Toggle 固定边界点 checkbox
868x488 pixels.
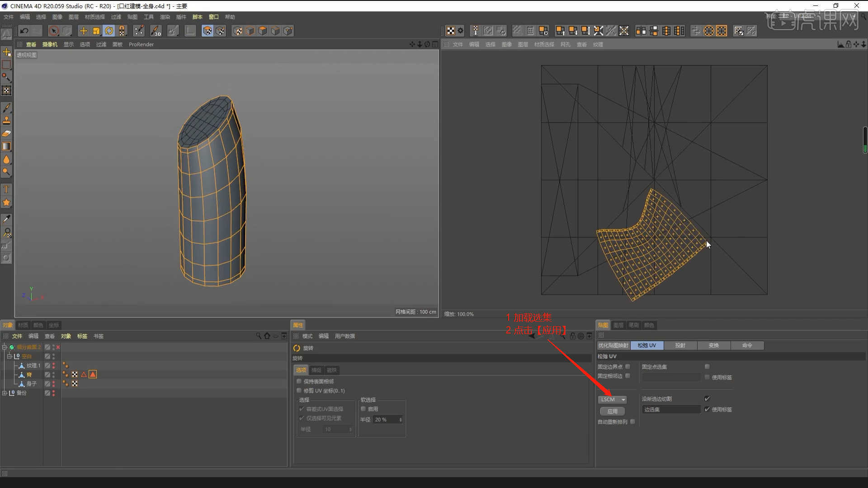(627, 366)
